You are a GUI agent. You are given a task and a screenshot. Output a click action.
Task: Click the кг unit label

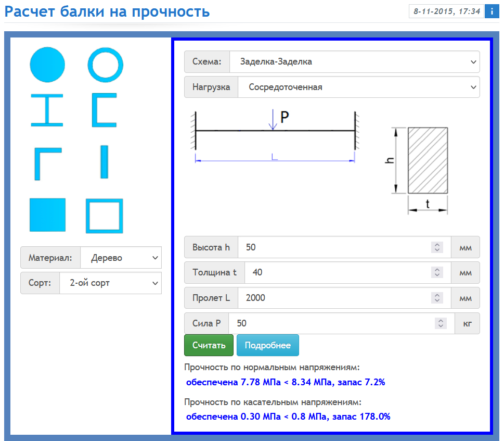coord(468,323)
